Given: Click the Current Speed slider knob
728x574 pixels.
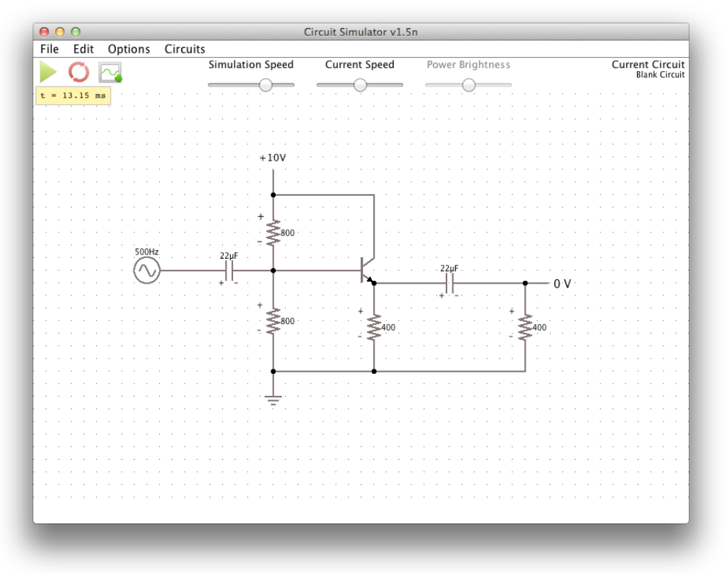Looking at the screenshot, I should pyautogui.click(x=360, y=85).
